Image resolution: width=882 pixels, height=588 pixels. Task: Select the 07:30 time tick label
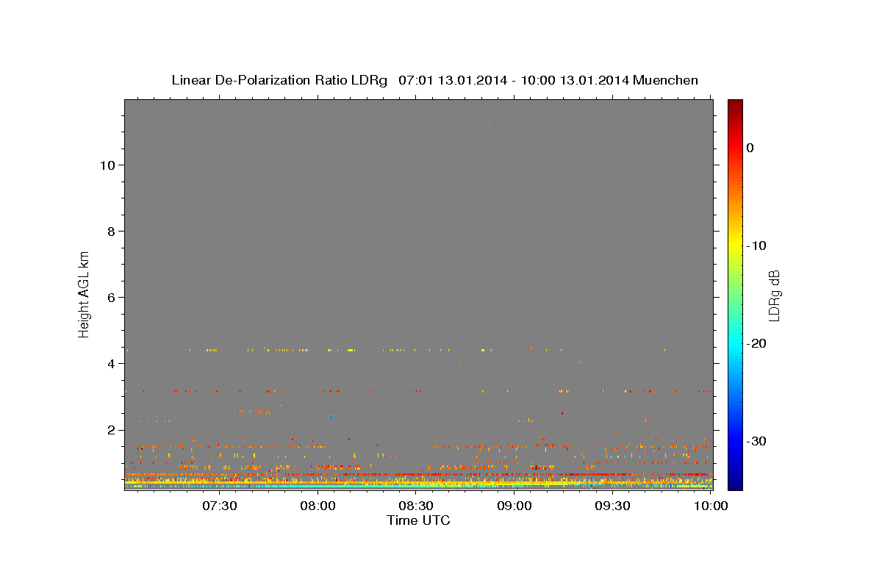[x=219, y=506]
